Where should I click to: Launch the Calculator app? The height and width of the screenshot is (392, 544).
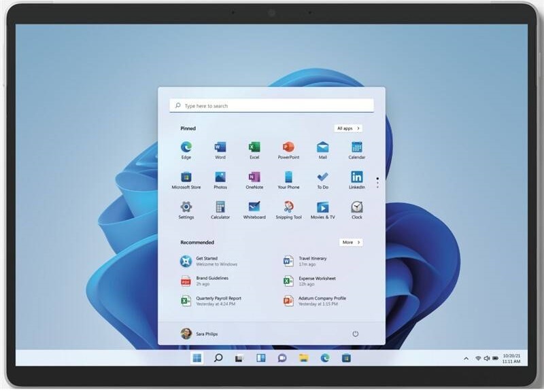tap(220, 210)
